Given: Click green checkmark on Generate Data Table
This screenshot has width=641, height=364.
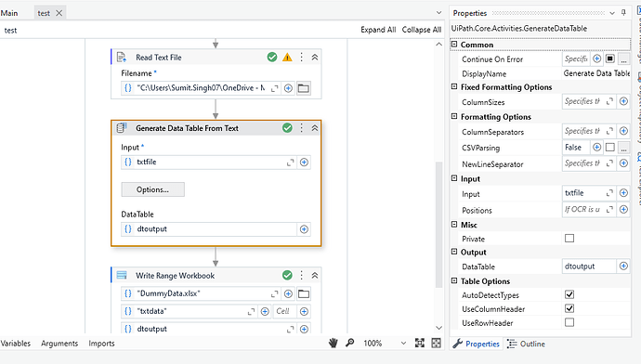Looking at the screenshot, I should coord(287,128).
